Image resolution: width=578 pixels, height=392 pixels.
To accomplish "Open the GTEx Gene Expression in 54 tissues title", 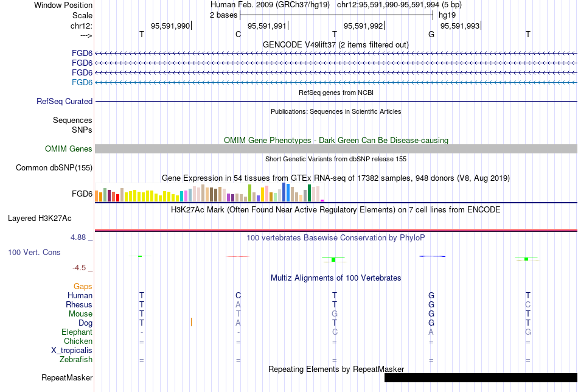I will pyautogui.click(x=336, y=178).
